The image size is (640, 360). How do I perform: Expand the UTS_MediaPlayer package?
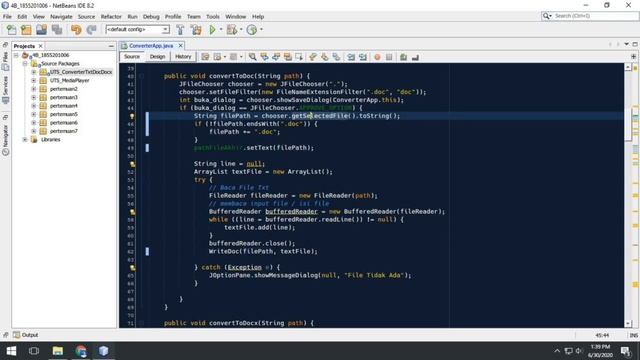click(34, 80)
